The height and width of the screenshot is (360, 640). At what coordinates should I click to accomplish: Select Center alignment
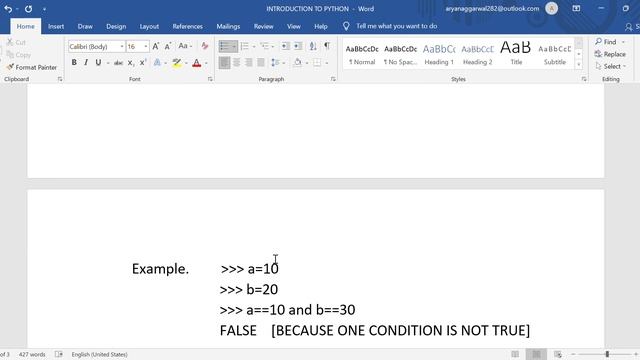pyautogui.click(x=236, y=63)
